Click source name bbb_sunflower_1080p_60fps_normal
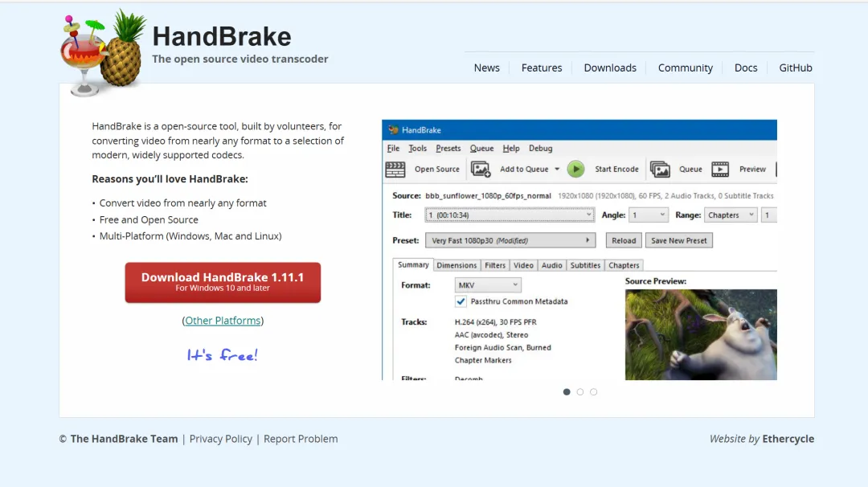This screenshot has height=487, width=868. tap(489, 196)
